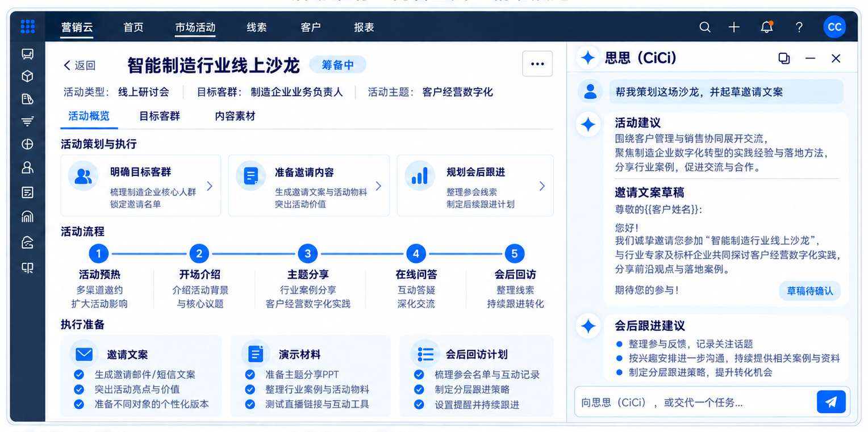Click the 筹备中 status badge
The height and width of the screenshot is (432, 868).
(337, 65)
